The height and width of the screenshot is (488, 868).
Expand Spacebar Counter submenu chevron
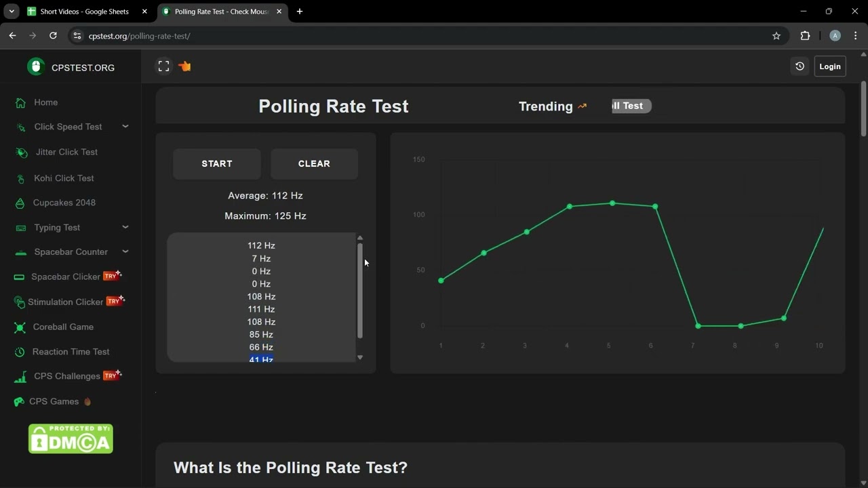tap(125, 251)
